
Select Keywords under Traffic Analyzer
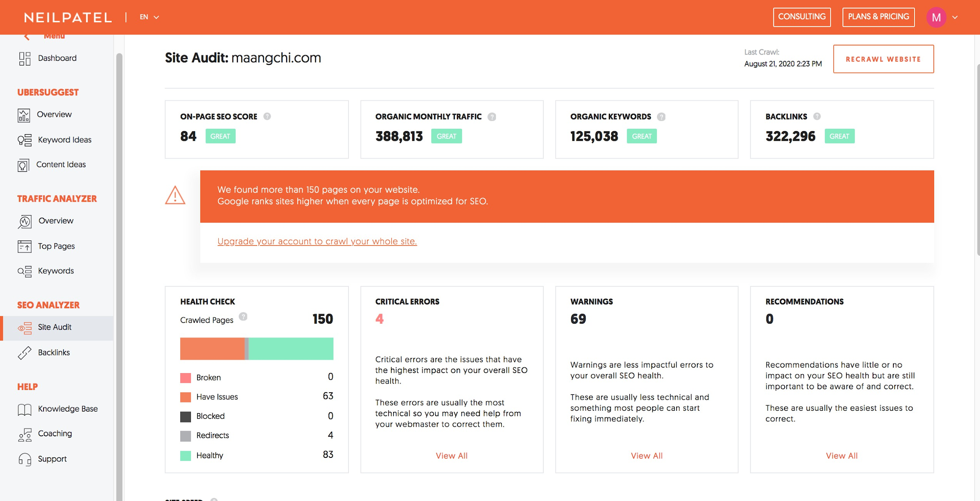point(56,271)
